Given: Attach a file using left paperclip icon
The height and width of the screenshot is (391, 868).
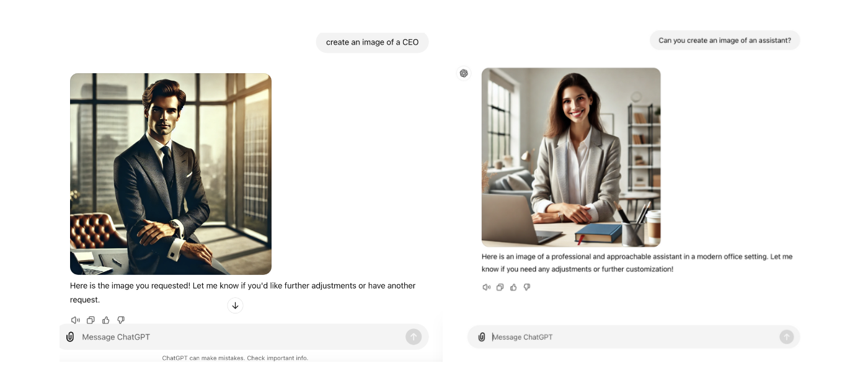Looking at the screenshot, I should (70, 337).
